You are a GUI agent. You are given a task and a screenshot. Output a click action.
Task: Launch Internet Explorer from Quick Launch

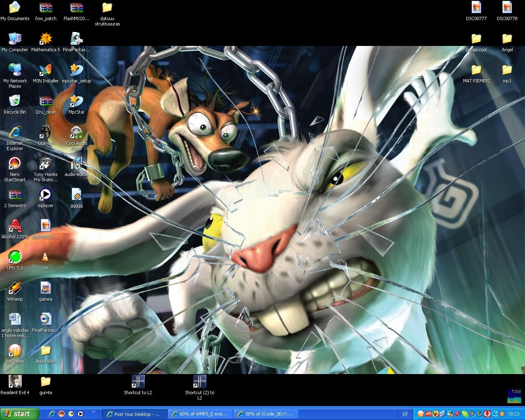(52, 414)
